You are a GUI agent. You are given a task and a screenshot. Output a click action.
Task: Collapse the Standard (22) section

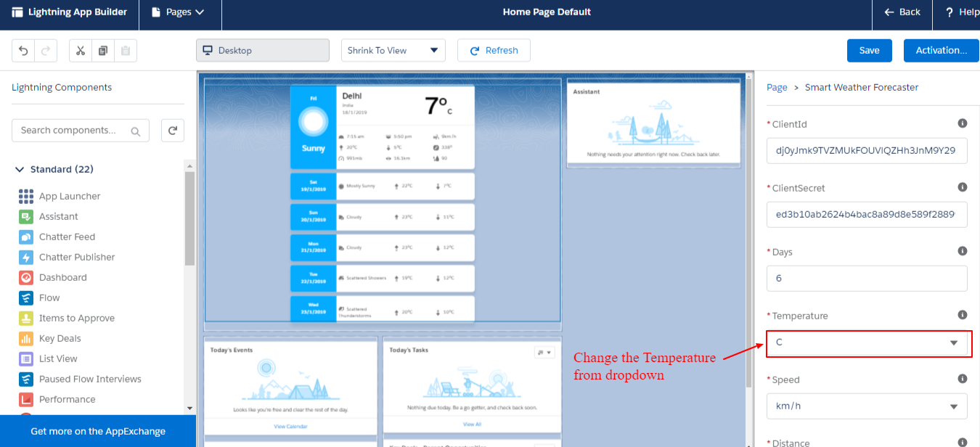coord(20,169)
